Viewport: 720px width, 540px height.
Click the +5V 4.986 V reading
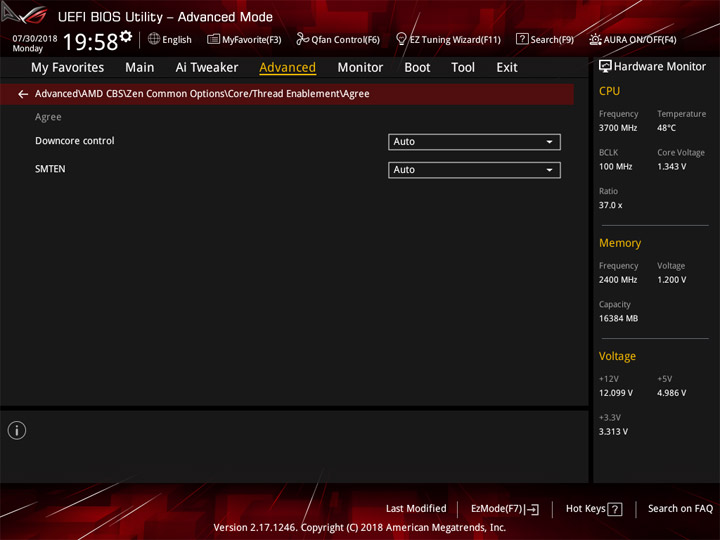671,393
